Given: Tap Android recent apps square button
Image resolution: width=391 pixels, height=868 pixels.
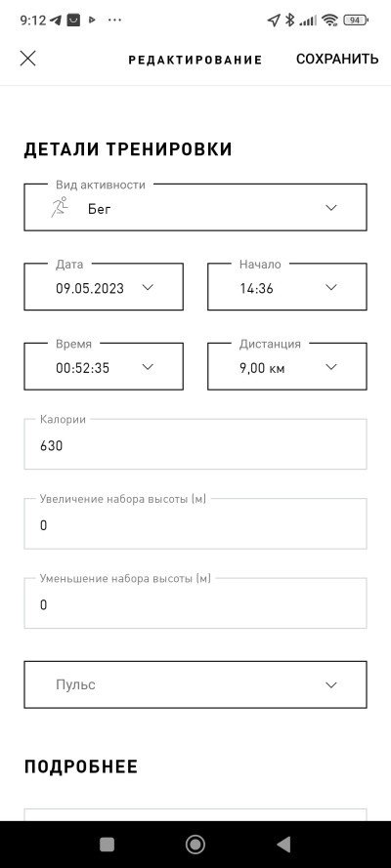Looking at the screenshot, I should [x=107, y=845].
